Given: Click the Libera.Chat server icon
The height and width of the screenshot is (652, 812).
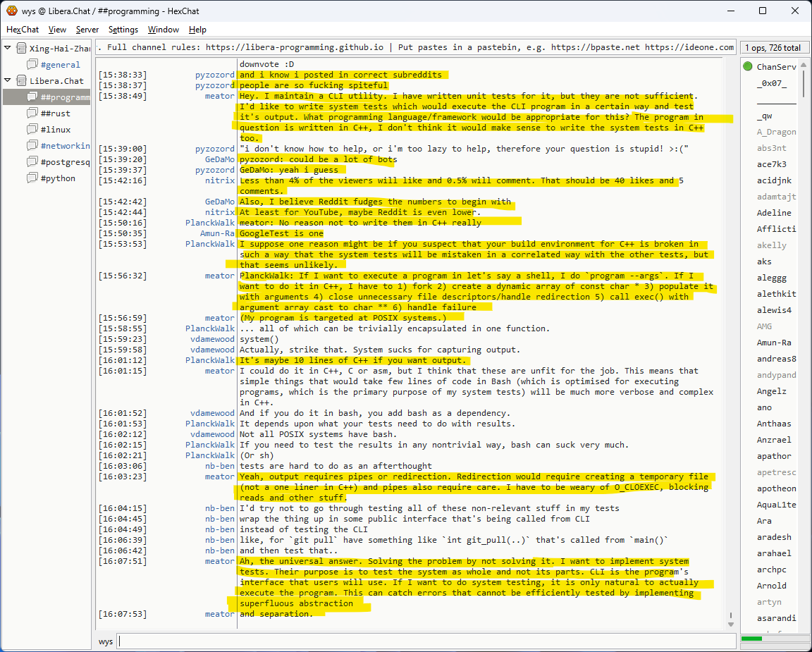Looking at the screenshot, I should click(20, 81).
